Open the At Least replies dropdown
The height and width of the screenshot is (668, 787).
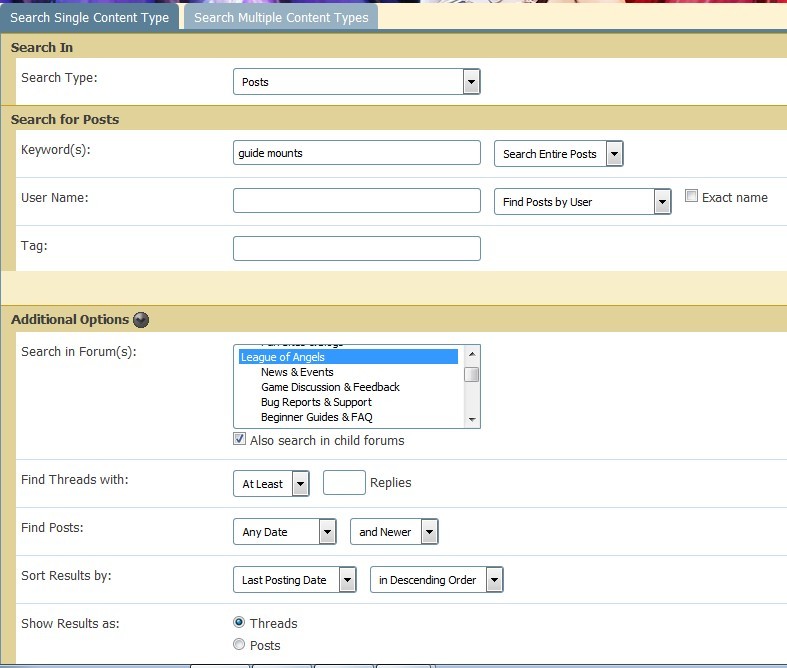click(x=271, y=484)
